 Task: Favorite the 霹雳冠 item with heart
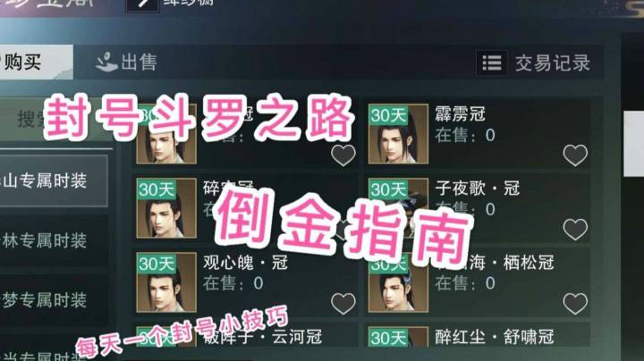[x=575, y=155]
